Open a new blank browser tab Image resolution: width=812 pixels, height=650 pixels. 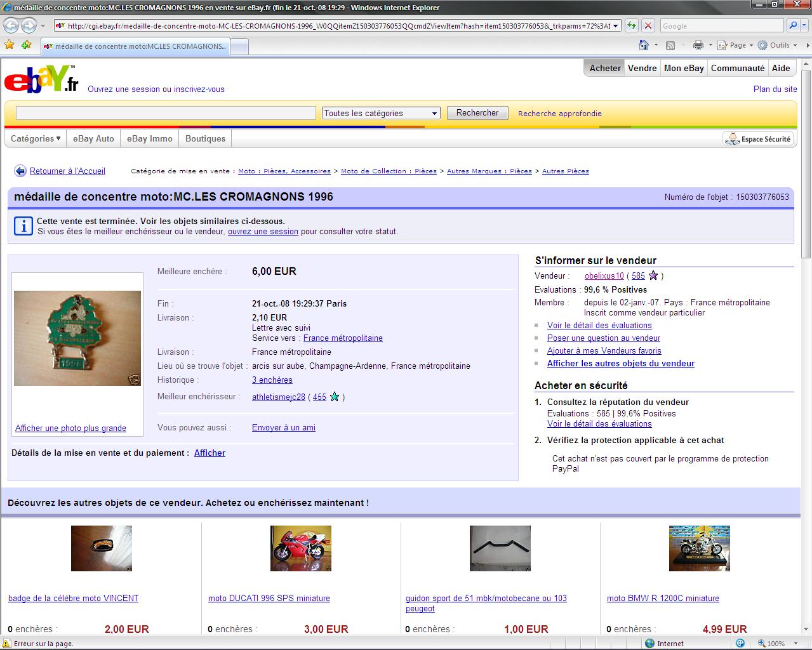click(239, 47)
